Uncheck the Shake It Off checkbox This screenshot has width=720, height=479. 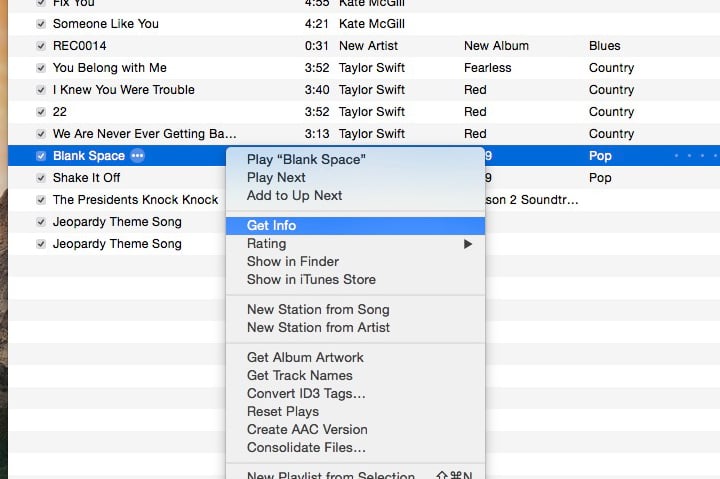(x=41, y=178)
